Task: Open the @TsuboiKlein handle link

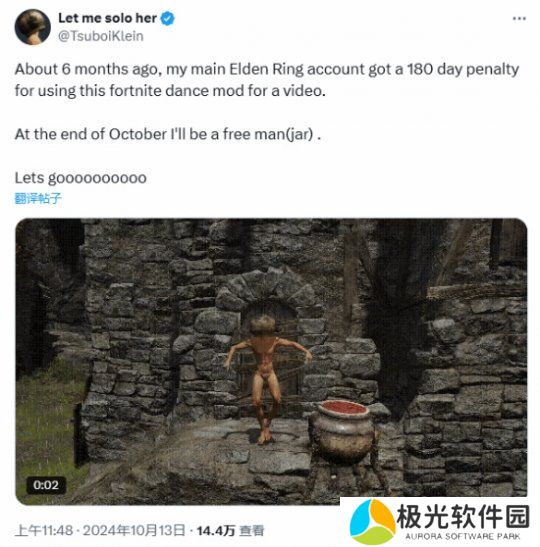Action: (x=100, y=36)
